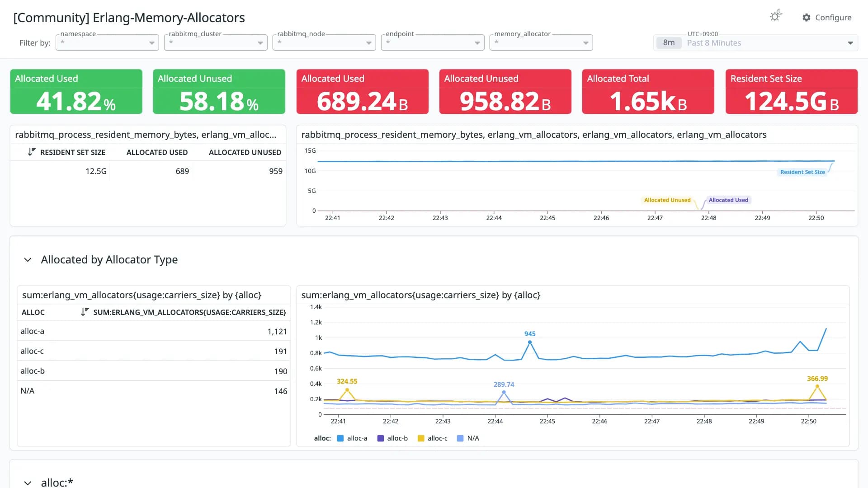Toggle alloc-c legend yellow swatch
Viewport: 868px width, 488px height.
click(421, 438)
